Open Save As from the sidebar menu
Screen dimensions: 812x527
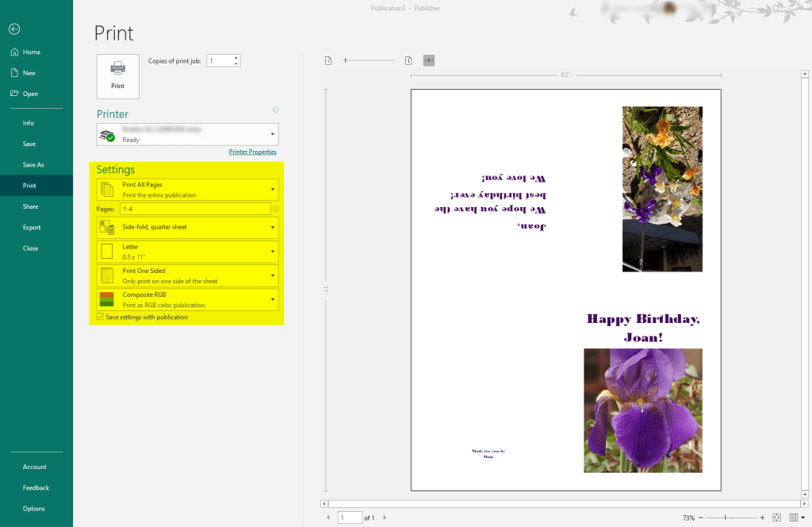[33, 165]
